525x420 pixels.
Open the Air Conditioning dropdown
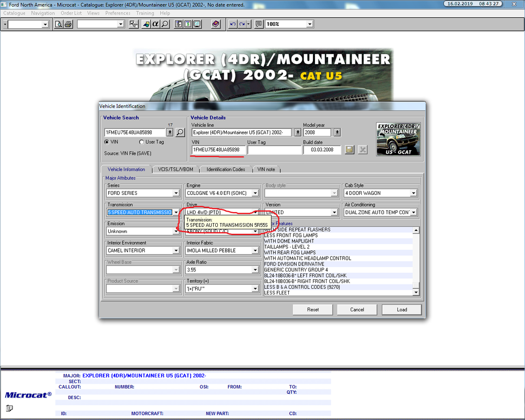pyautogui.click(x=414, y=212)
